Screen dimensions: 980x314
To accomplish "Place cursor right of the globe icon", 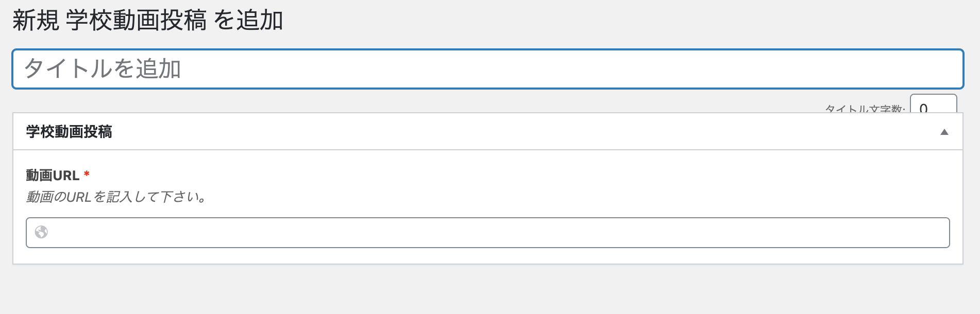I will pos(62,233).
